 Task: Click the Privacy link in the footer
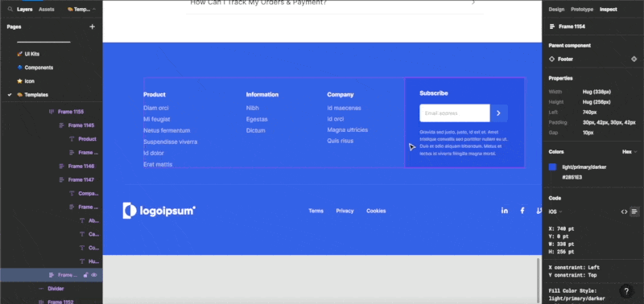coord(345,211)
